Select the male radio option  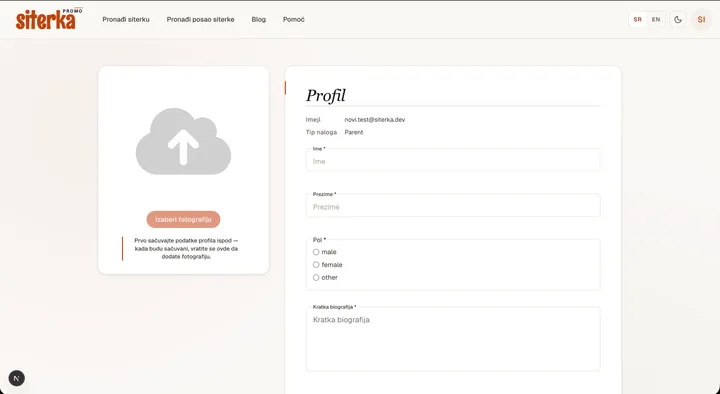coord(316,252)
